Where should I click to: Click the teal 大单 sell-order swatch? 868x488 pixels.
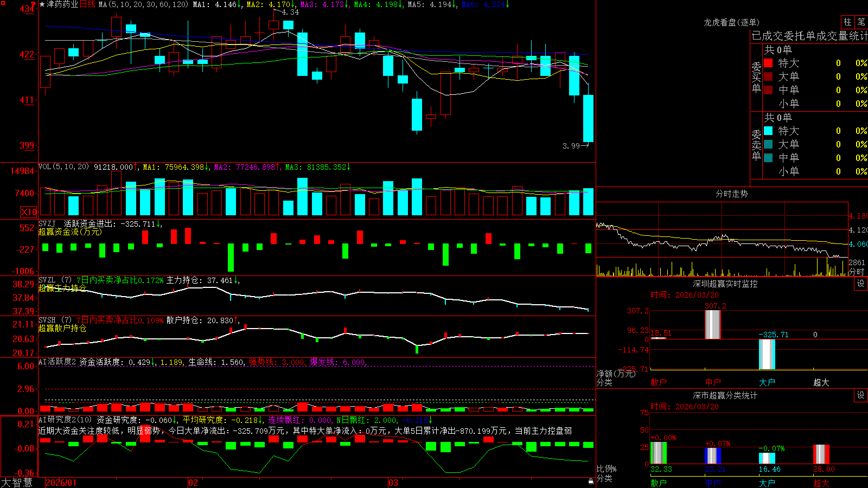click(768, 144)
